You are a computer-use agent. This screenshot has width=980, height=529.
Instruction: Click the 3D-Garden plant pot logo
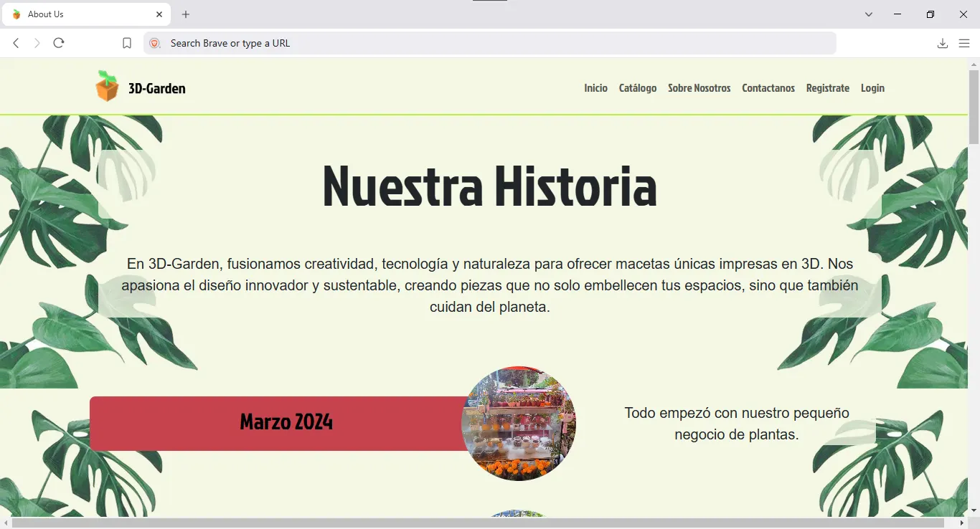[107, 87]
